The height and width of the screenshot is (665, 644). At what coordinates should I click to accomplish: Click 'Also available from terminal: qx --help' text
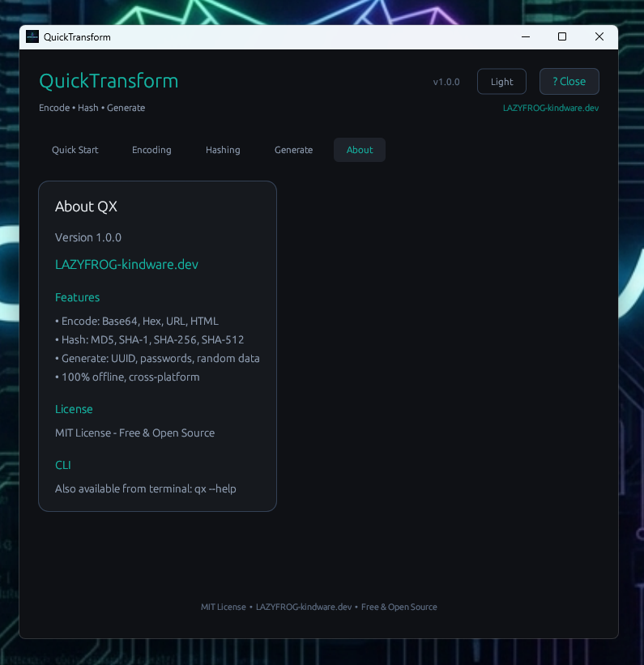point(146,489)
